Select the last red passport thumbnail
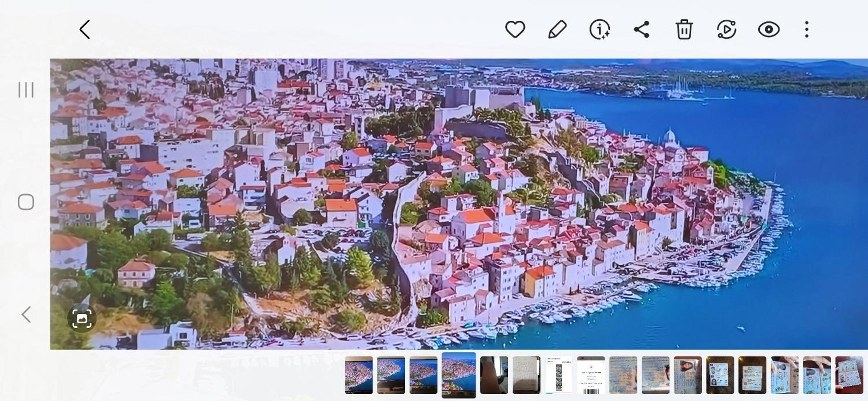This screenshot has width=868, height=401. click(849, 375)
